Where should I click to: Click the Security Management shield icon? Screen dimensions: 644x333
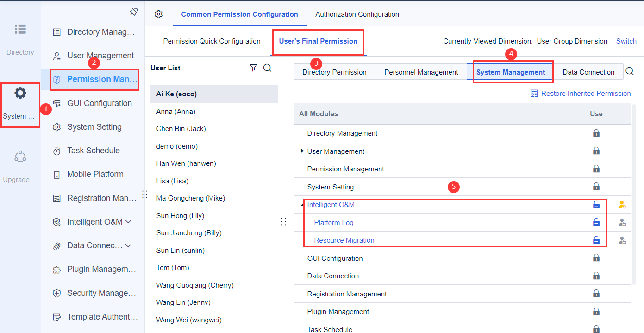(57, 293)
